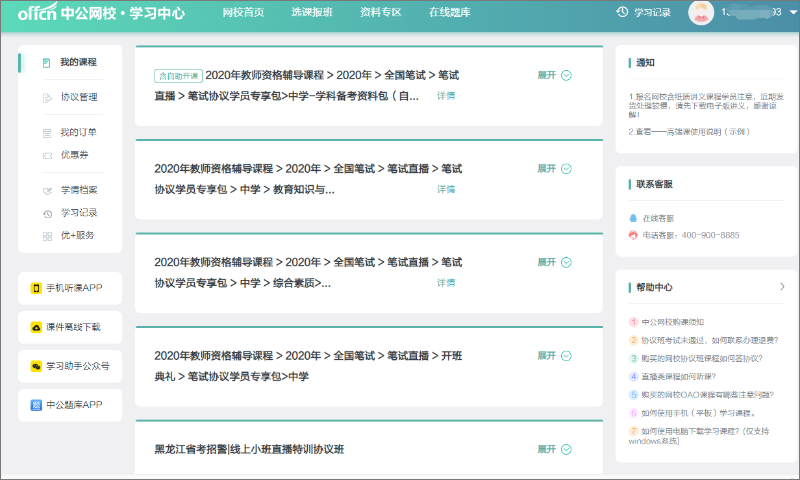Open 在线客服 customer service link
Viewport: 800px width, 480px height.
tap(657, 218)
